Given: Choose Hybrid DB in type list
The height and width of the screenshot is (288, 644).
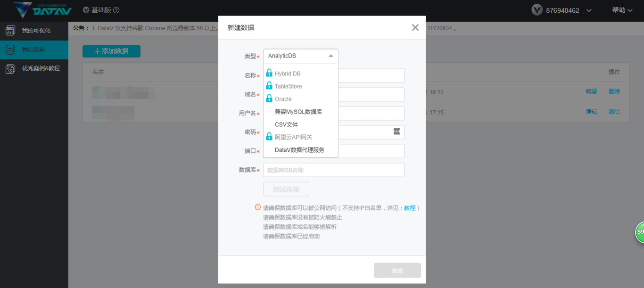Looking at the screenshot, I should pyautogui.click(x=288, y=74).
